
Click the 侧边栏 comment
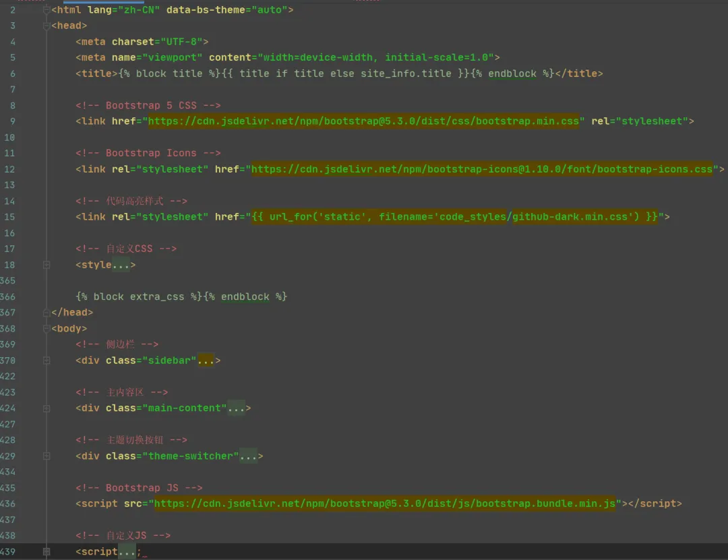117,344
